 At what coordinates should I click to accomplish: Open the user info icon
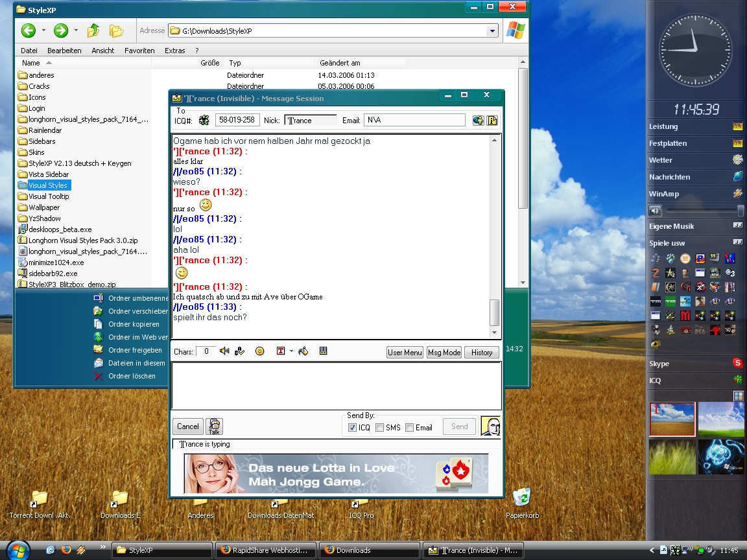pos(492,120)
